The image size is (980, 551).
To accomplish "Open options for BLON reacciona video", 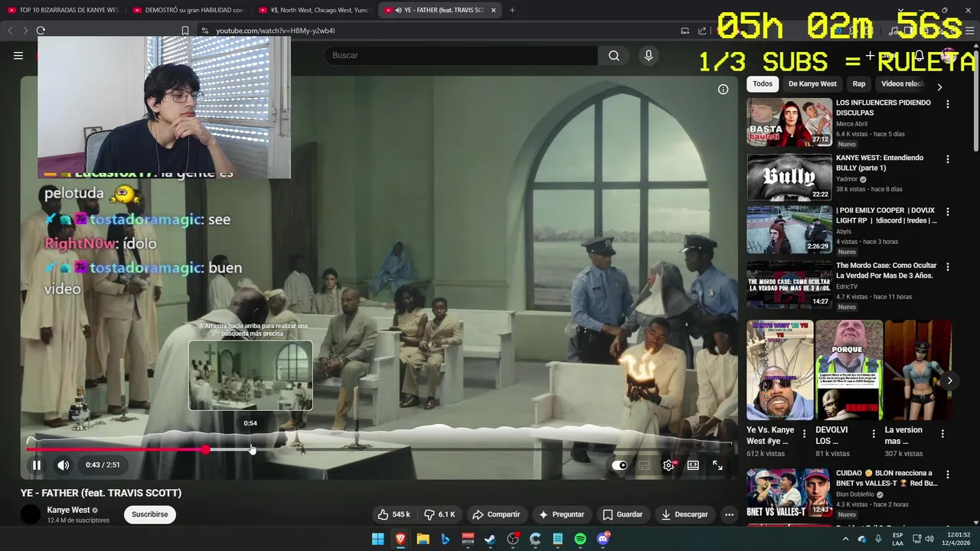I will [948, 474].
